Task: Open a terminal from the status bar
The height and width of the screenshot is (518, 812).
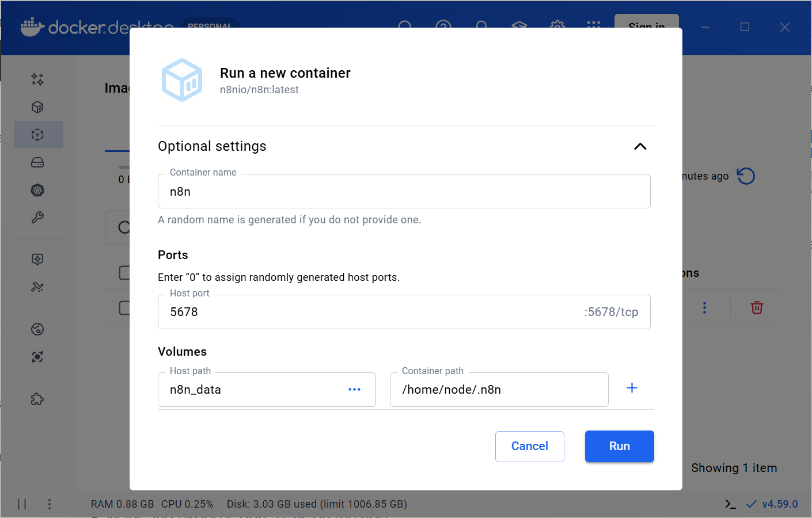Action: 730,504
